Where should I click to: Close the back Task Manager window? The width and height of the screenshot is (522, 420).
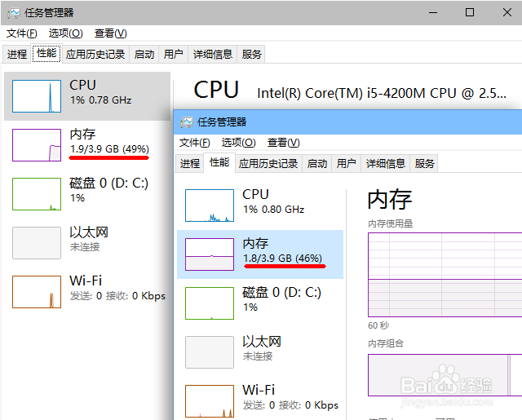[507, 13]
